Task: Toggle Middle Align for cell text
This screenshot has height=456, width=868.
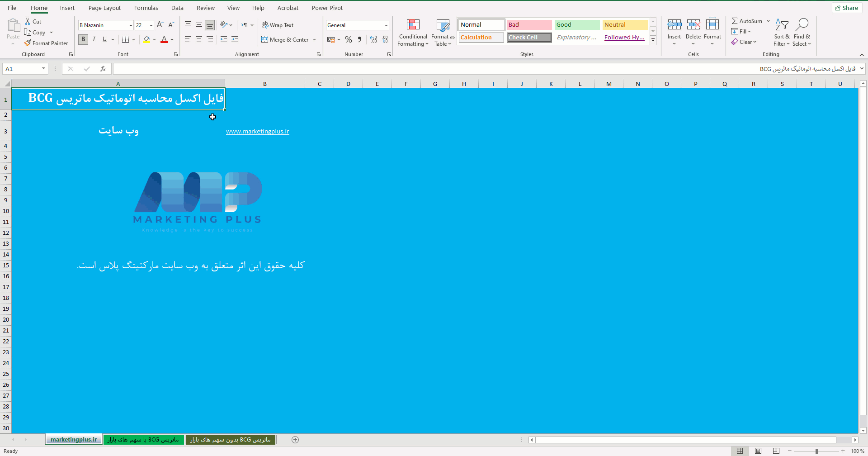Action: [x=199, y=25]
